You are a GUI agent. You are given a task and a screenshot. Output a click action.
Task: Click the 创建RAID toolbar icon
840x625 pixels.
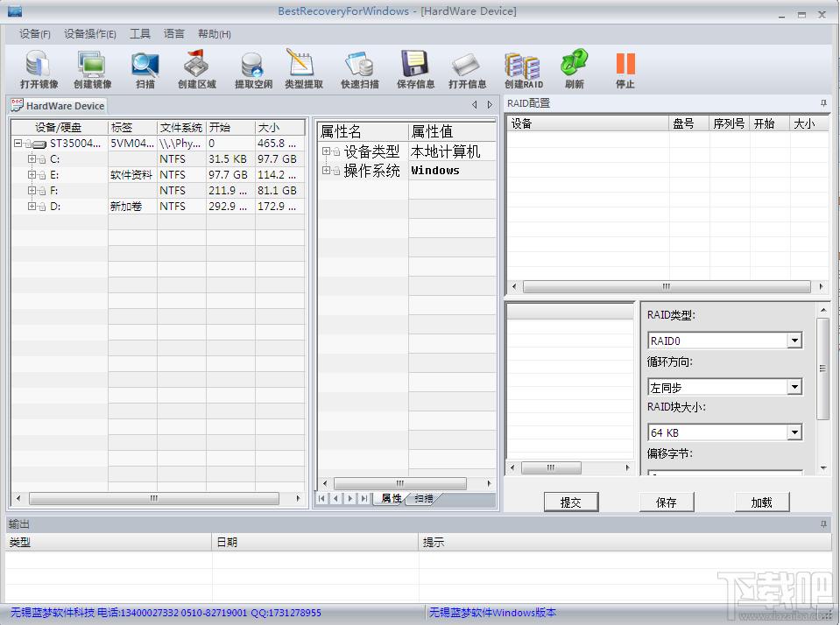coord(523,66)
